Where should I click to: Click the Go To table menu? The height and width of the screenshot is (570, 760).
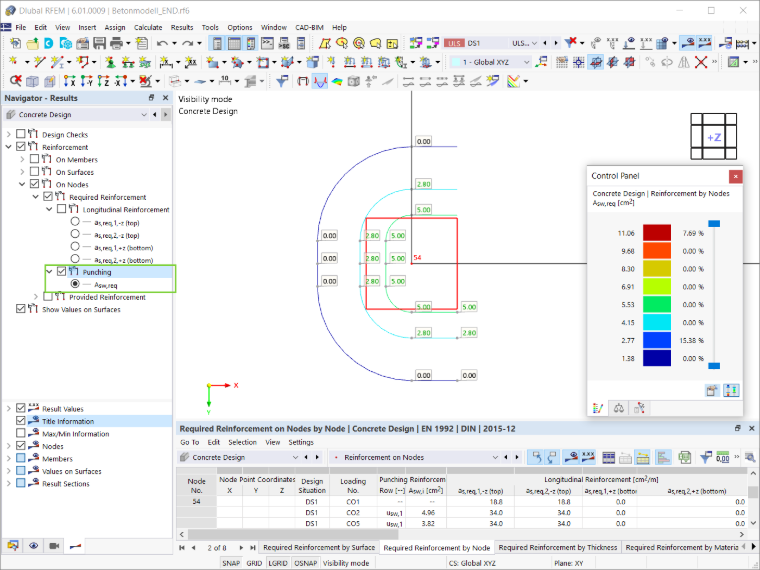190,442
